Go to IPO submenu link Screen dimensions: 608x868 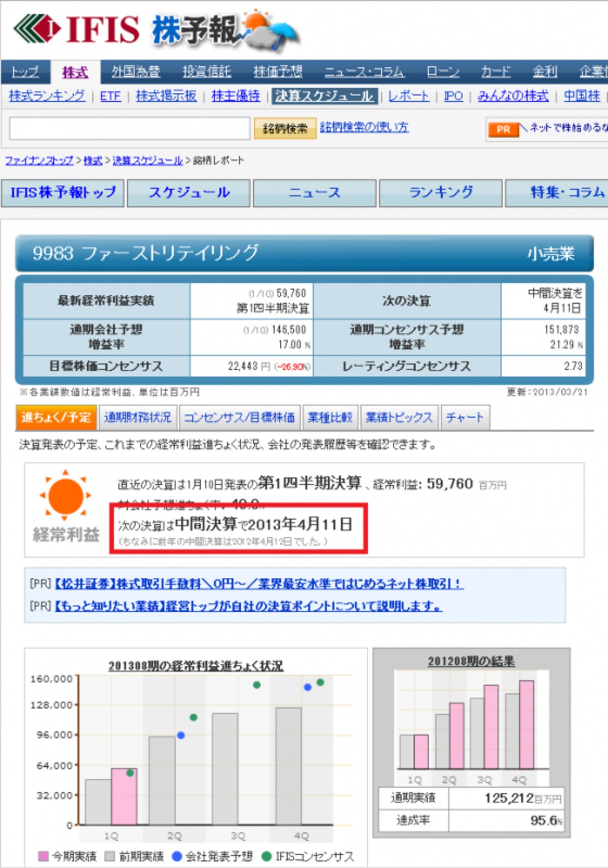[453, 96]
